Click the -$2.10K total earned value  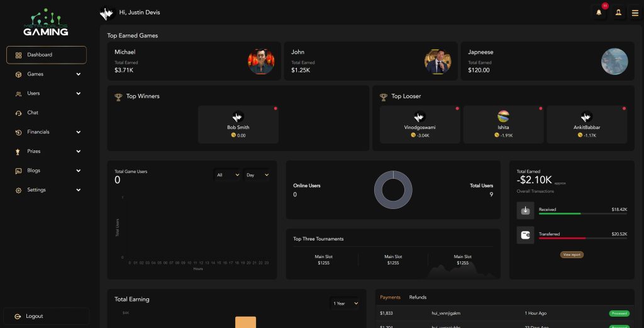(535, 180)
